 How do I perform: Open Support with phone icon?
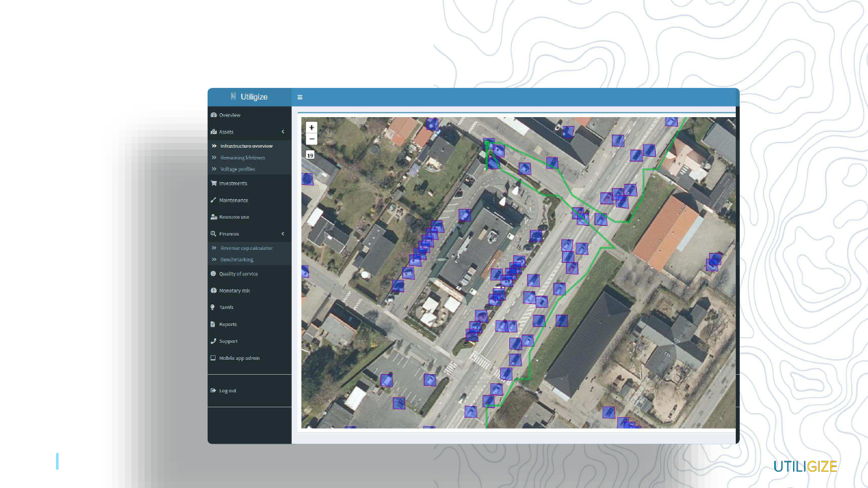click(249, 341)
